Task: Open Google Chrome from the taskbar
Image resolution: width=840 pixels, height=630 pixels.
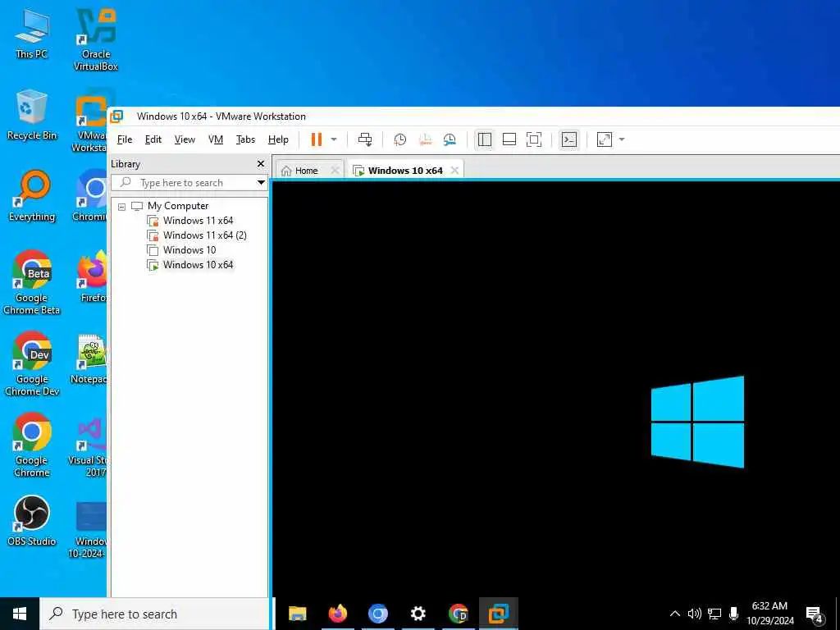Action: coord(458,614)
